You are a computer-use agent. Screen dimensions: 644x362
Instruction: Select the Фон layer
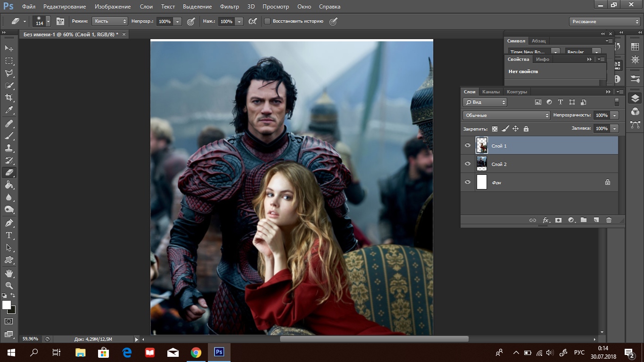tap(542, 182)
